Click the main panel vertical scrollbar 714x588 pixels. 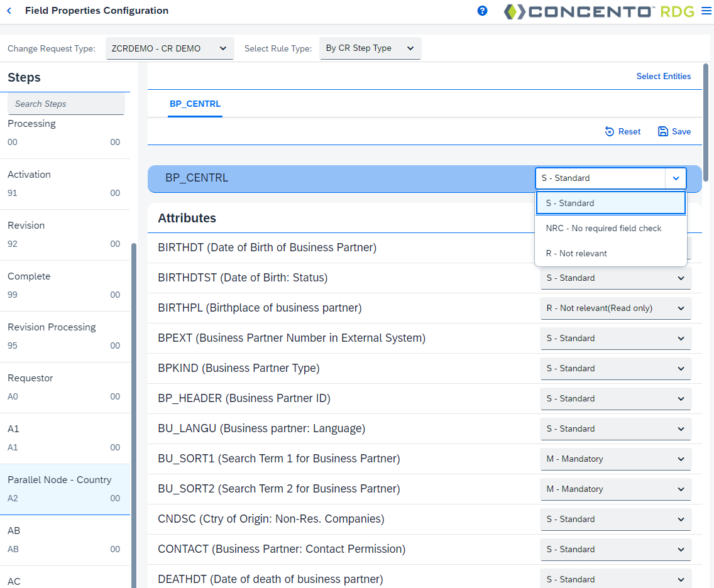tap(706, 122)
